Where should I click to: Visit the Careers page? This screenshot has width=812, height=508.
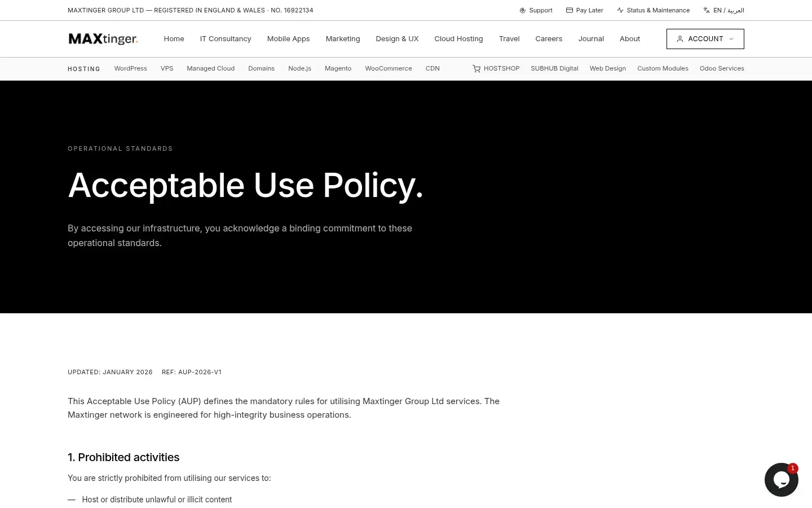pos(549,39)
